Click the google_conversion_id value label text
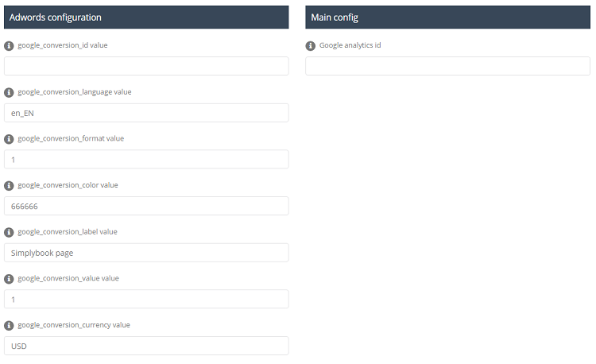Screen dimensions: 596x364 pyautogui.click(x=63, y=45)
